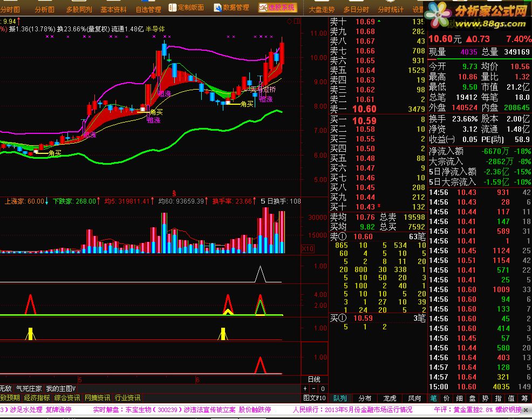Open the 我的主图V dropdown tab
This screenshot has height=419, width=532.
coord(61,388)
